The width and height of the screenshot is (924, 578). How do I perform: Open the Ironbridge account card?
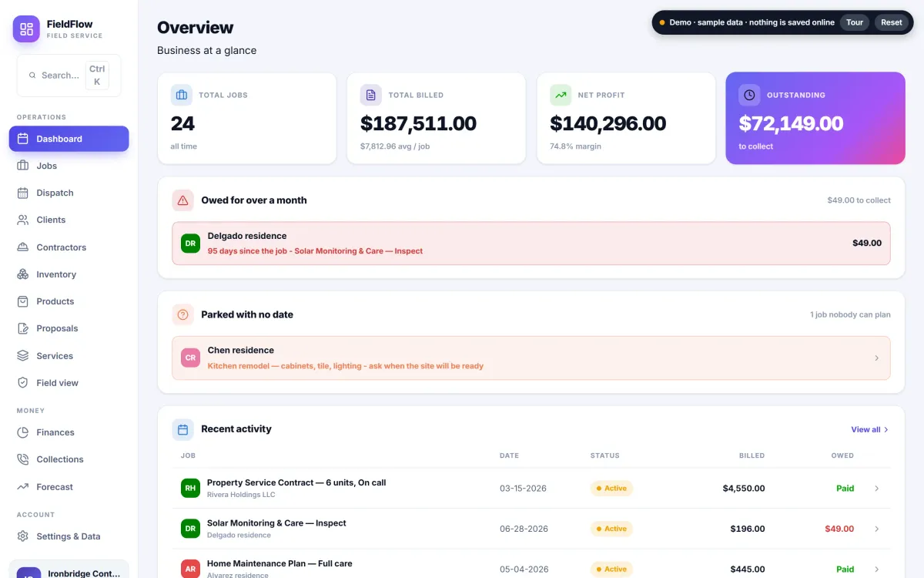tap(69, 570)
